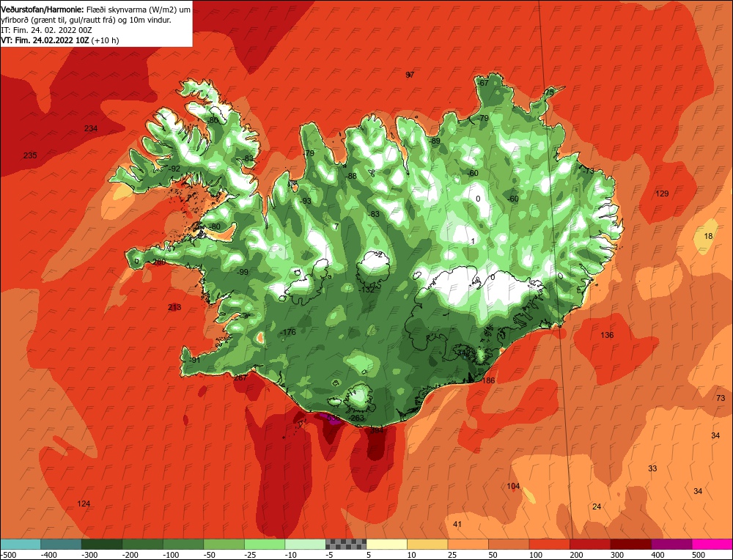Click the value -263 near the south coast
The width and height of the screenshot is (733, 560).
pos(356,418)
